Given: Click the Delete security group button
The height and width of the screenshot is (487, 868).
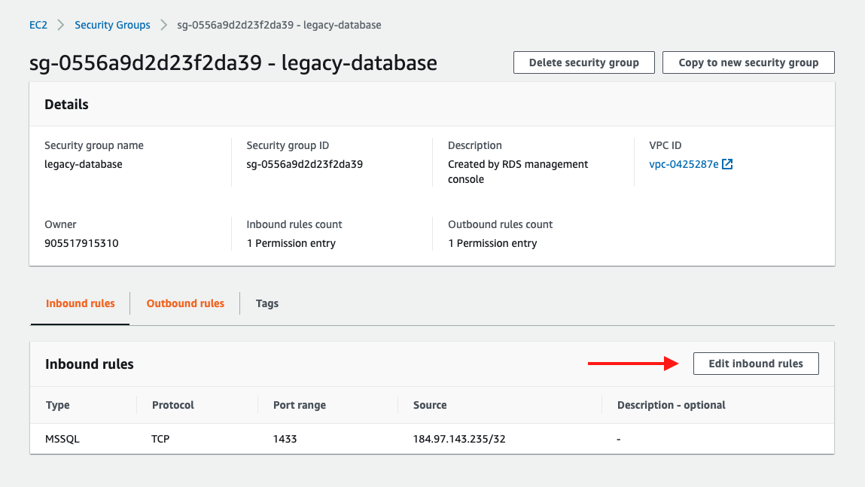Looking at the screenshot, I should [x=584, y=62].
